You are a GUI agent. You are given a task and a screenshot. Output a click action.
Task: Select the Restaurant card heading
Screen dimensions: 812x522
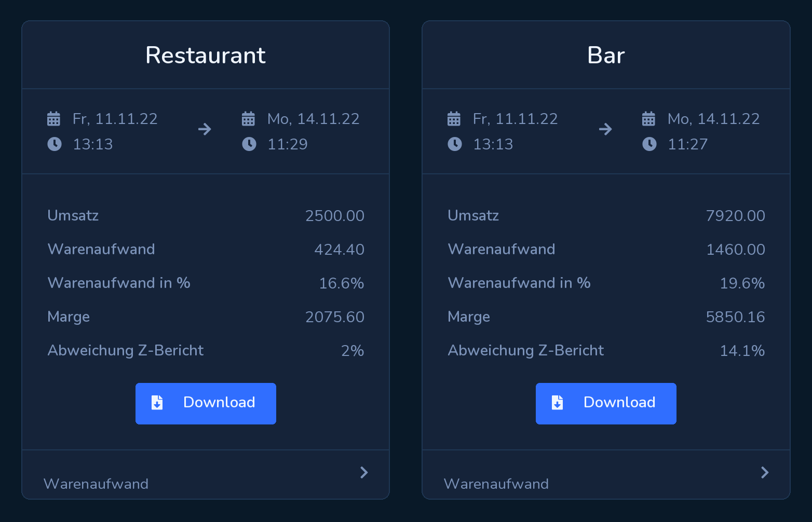pos(206,55)
